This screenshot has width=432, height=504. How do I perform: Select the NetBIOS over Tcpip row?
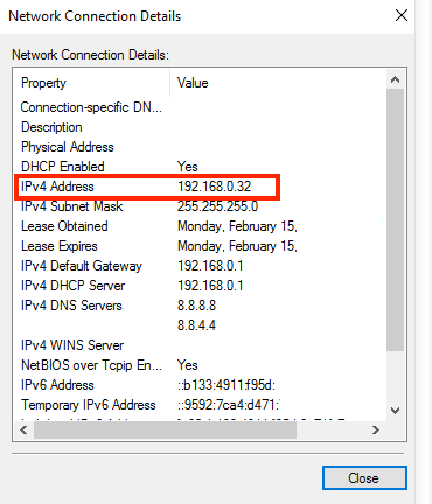(117, 365)
